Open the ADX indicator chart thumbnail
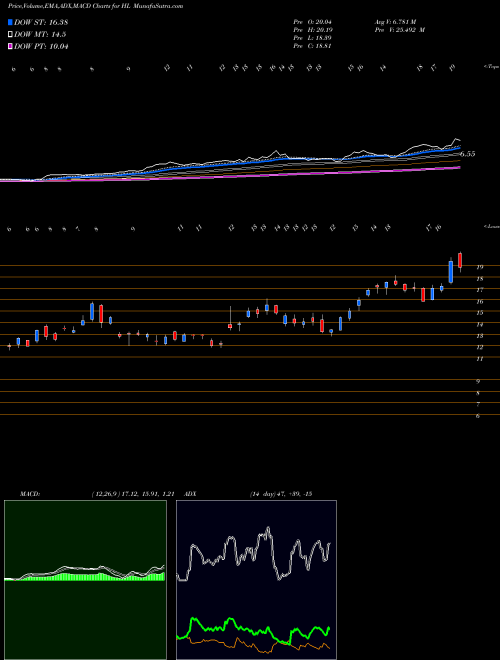Image resolution: width=500 pixels, height=660 pixels. click(256, 580)
